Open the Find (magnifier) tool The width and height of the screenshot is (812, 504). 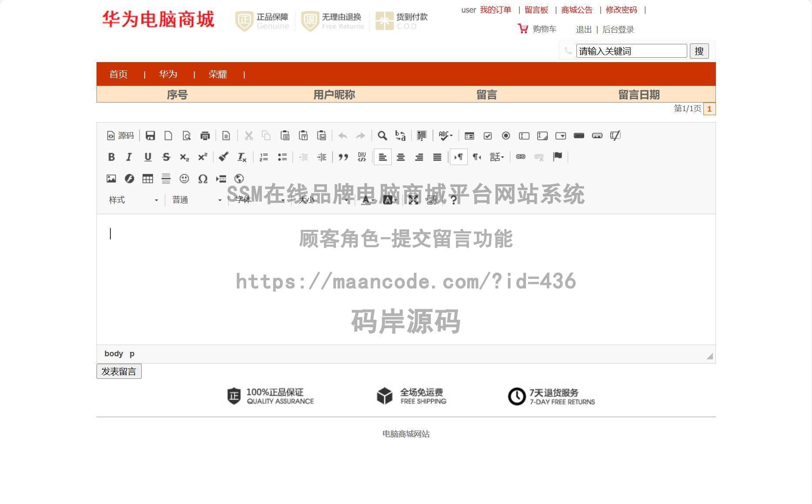382,136
